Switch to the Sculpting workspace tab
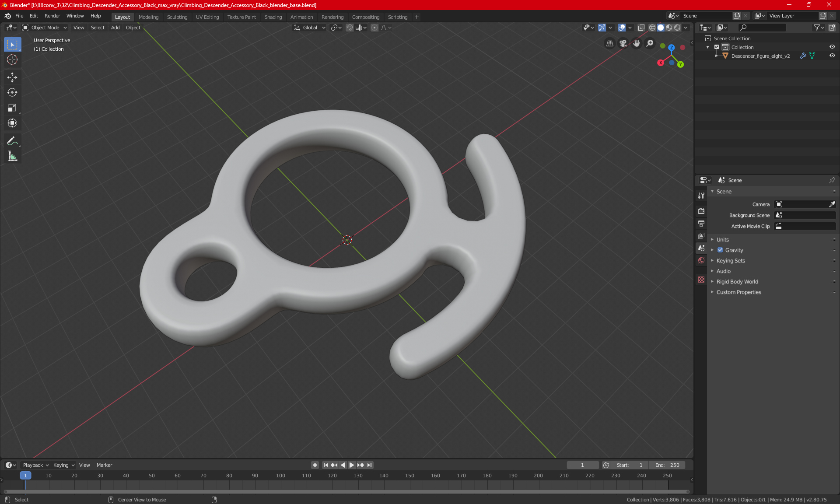 (177, 17)
